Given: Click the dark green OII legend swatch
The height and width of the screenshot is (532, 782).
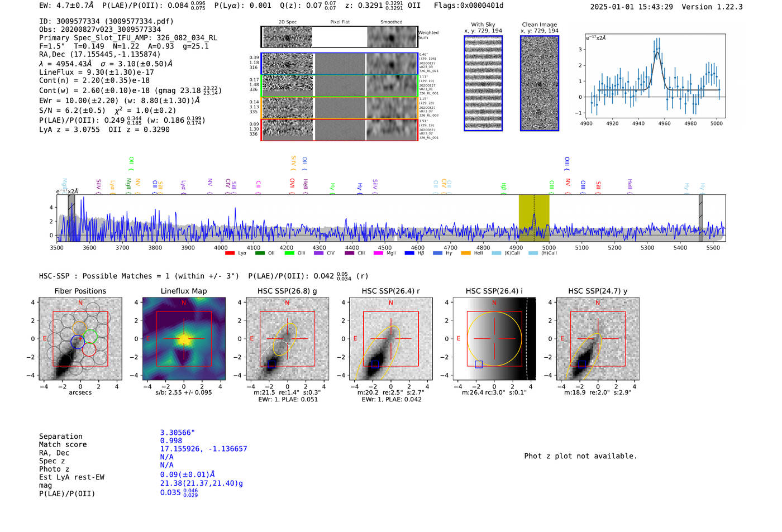Looking at the screenshot, I should pos(259,253).
